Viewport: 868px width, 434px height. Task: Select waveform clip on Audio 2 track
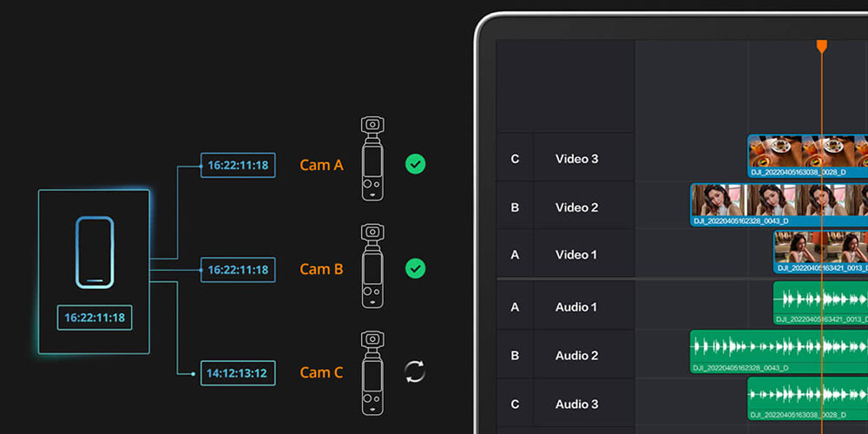pyautogui.click(x=779, y=352)
